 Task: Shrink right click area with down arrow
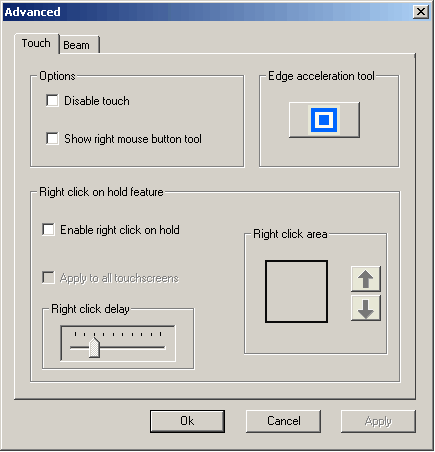(366, 308)
